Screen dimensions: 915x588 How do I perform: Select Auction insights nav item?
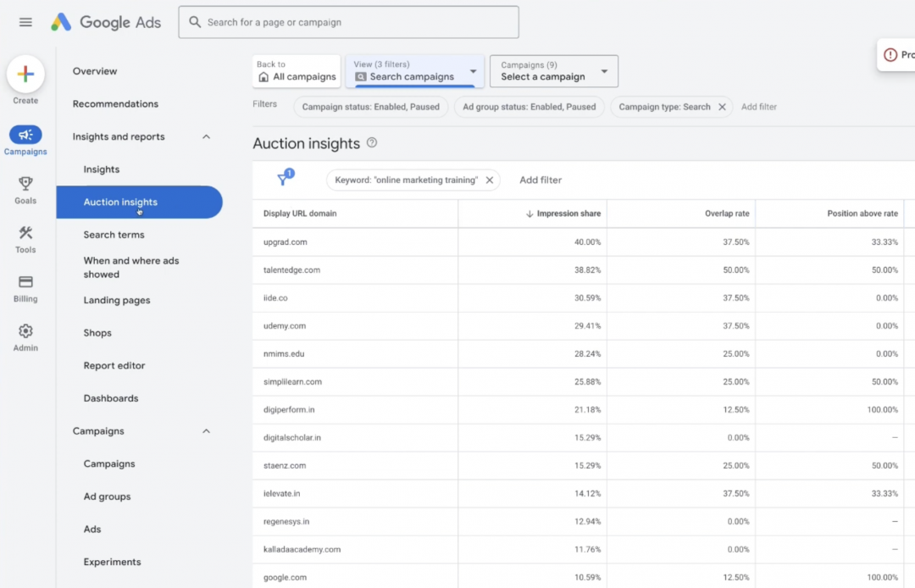click(140, 202)
